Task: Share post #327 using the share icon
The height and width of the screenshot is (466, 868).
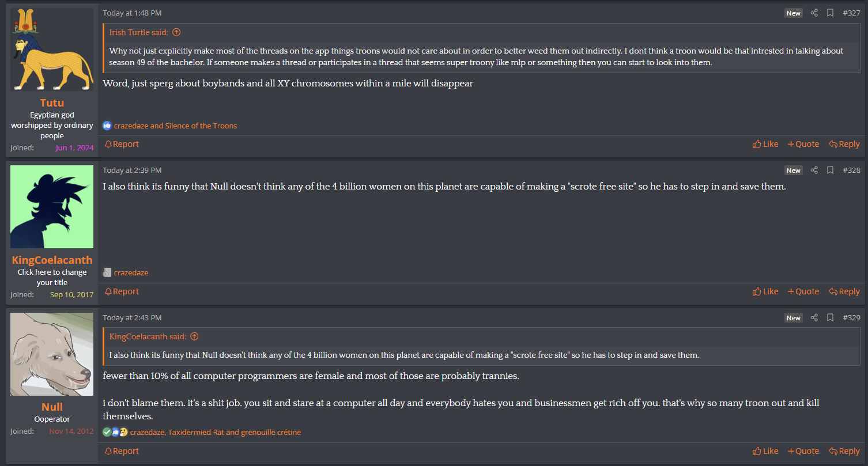Action: point(814,13)
